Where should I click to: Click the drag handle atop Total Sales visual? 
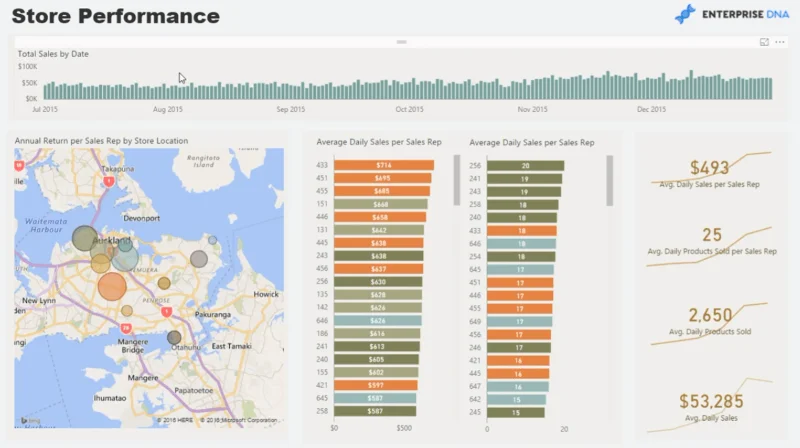(x=402, y=42)
